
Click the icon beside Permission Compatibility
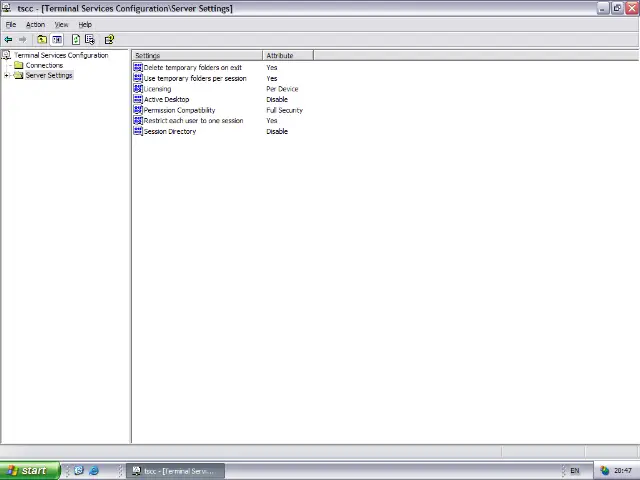click(x=138, y=110)
